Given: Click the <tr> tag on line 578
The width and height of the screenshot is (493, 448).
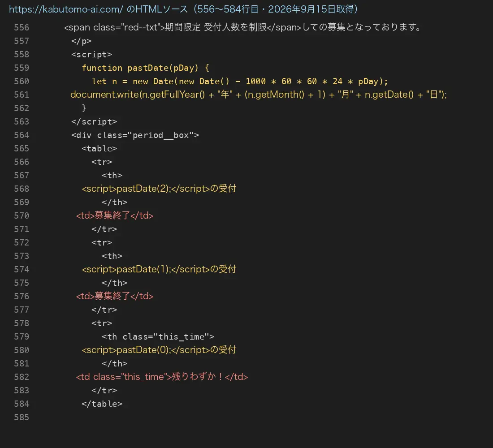Looking at the screenshot, I should pyautogui.click(x=102, y=323).
